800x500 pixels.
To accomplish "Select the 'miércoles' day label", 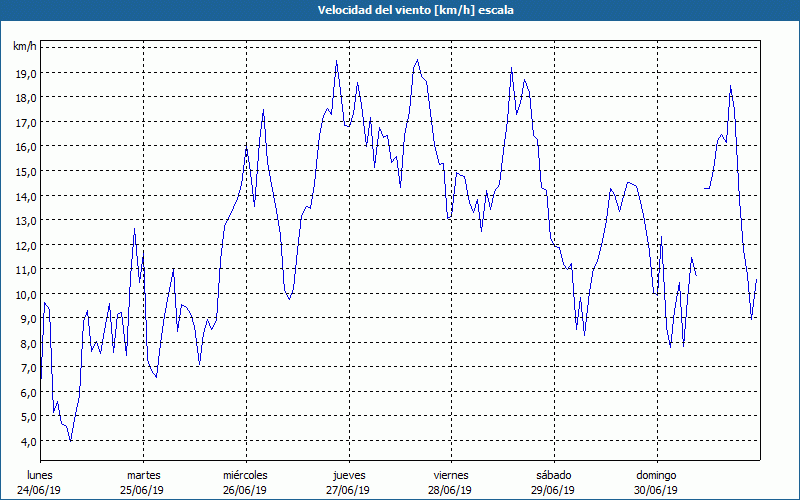I will click(245, 476).
